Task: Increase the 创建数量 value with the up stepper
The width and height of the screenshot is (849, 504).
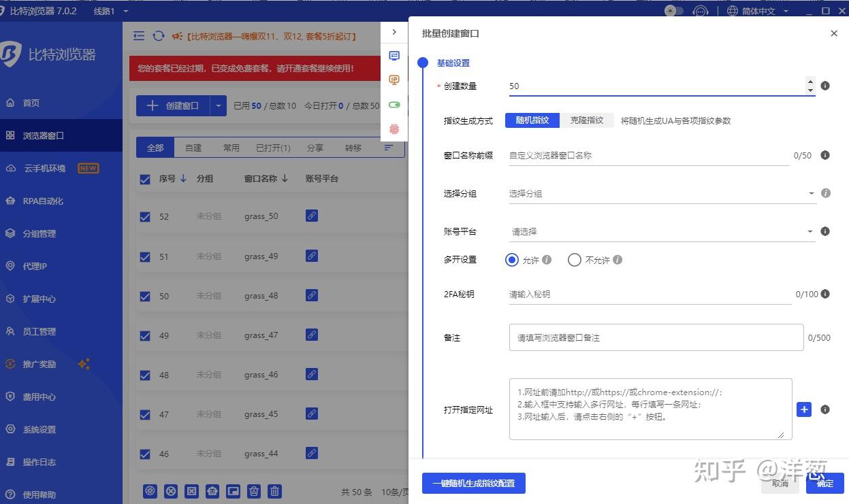Action: point(810,82)
